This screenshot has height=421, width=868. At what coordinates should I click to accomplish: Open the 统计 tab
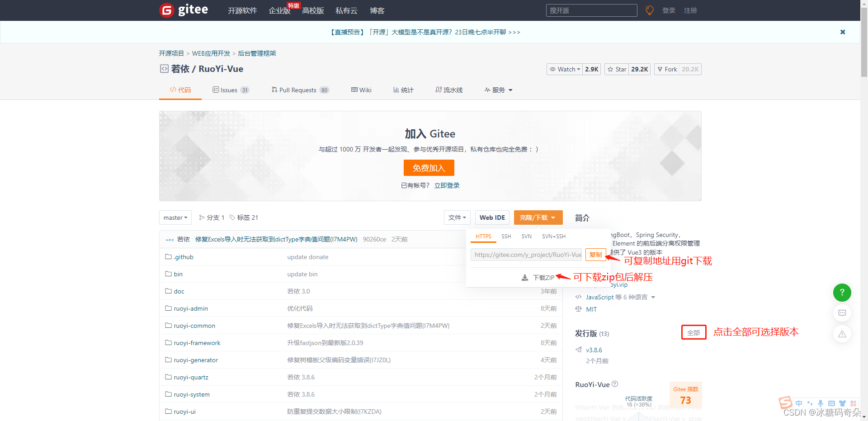(403, 90)
